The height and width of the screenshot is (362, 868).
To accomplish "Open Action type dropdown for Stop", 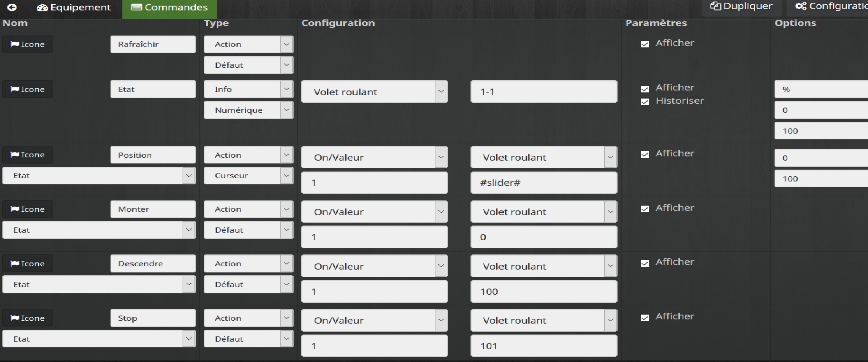I will click(249, 318).
